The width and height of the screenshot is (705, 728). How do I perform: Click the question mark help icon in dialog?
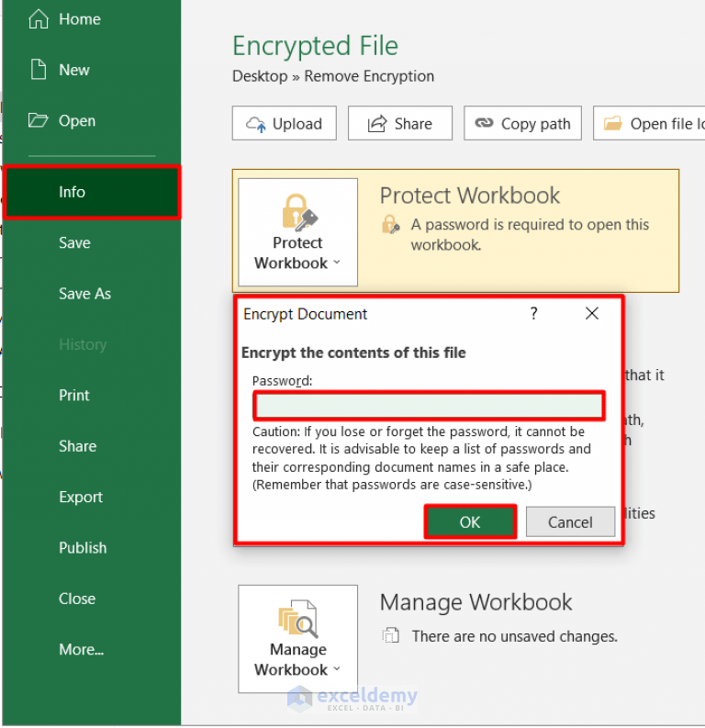(533, 314)
